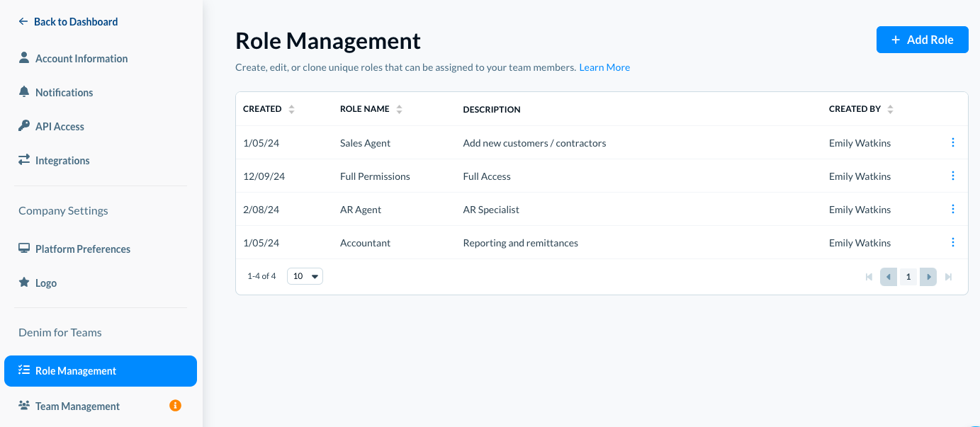The height and width of the screenshot is (427, 980).
Task: Open the three-dot menu for Accountant role
Action: [x=952, y=242]
